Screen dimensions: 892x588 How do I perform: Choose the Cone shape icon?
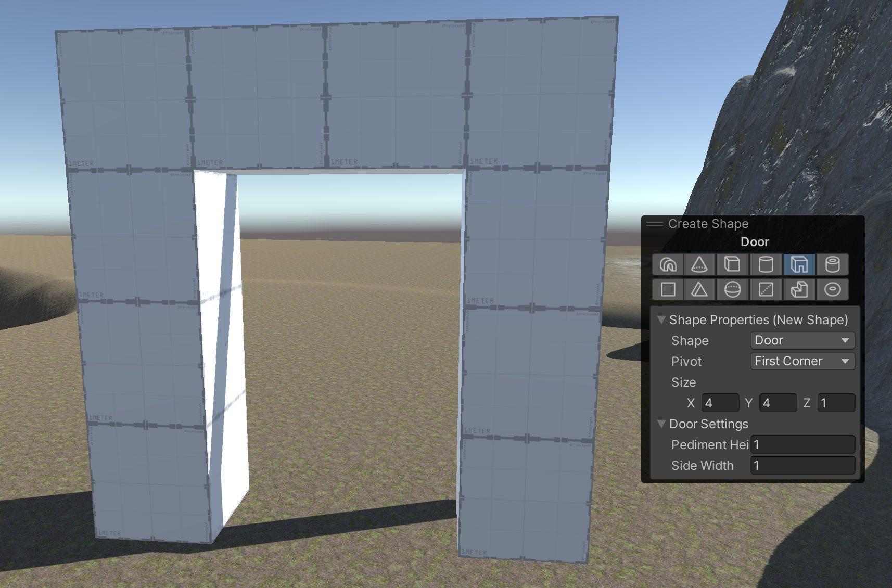[x=699, y=264]
